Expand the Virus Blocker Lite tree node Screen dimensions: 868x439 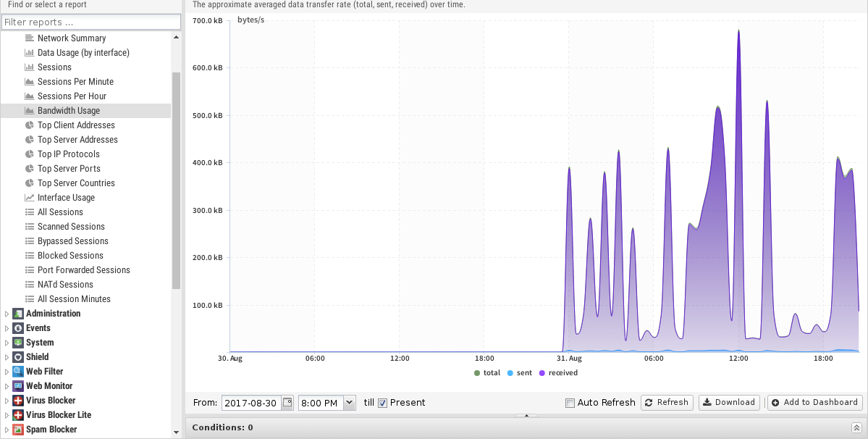[7, 415]
